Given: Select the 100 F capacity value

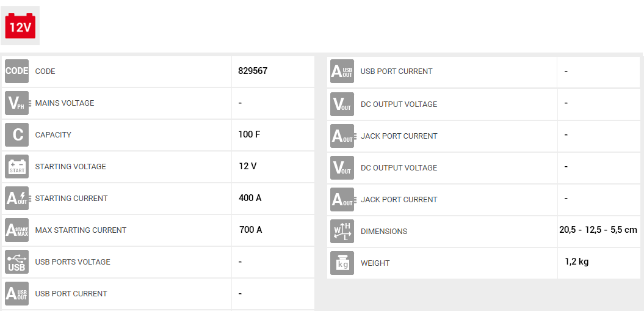Looking at the screenshot, I should [x=249, y=134].
